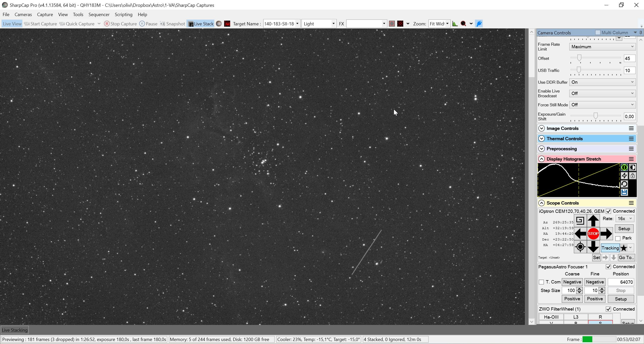Enable the Park checkbox

pos(618,238)
